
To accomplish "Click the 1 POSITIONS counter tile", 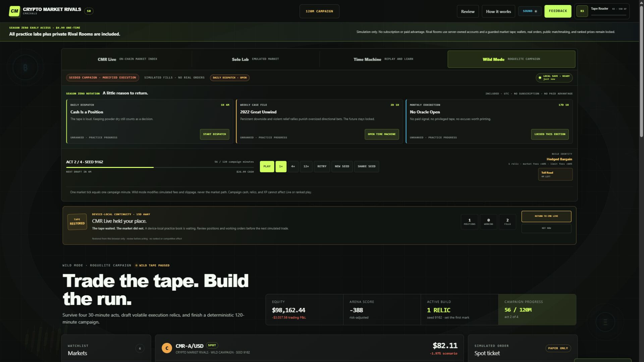I will [469, 222].
